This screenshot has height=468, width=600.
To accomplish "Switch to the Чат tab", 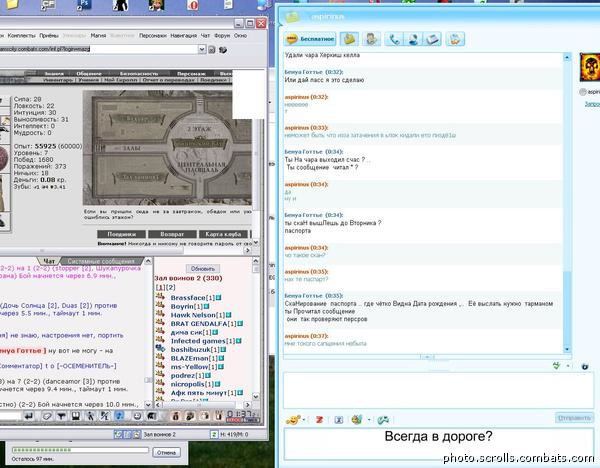I will point(49,261).
